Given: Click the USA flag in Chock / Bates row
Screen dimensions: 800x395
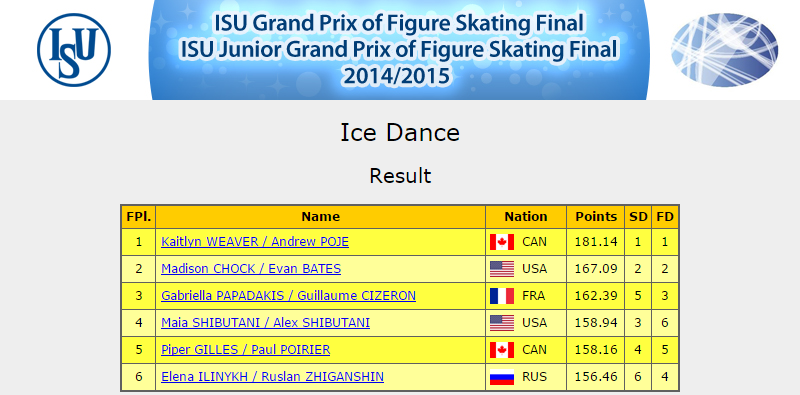Looking at the screenshot, I should point(502,269).
